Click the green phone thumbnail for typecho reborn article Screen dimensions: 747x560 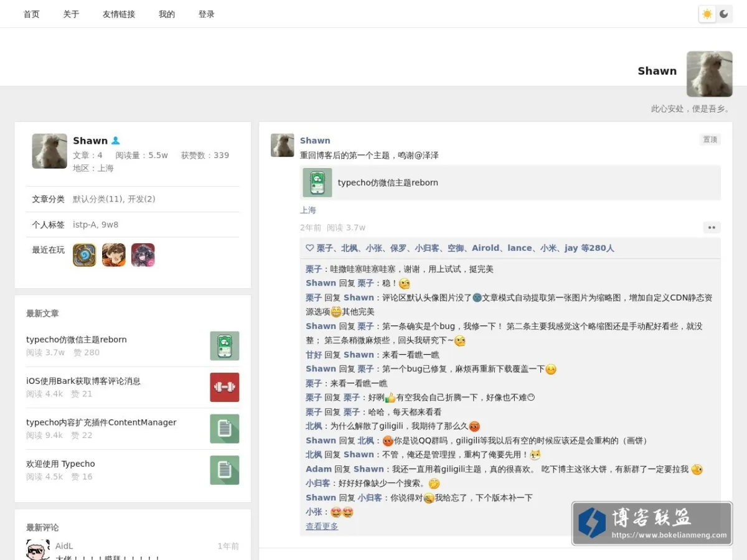tap(225, 346)
